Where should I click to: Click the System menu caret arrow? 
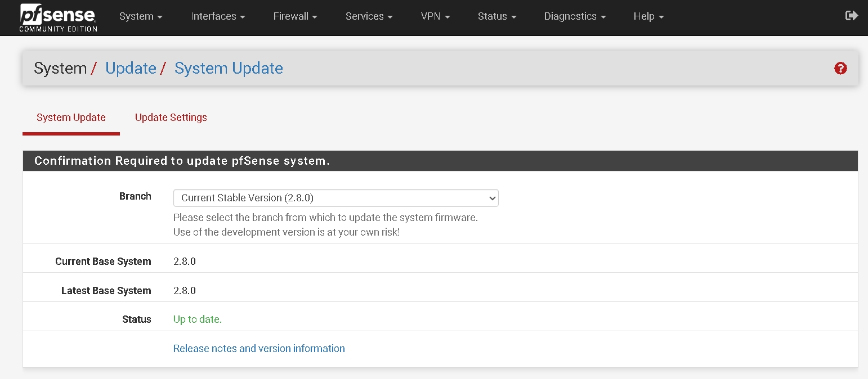tap(160, 17)
